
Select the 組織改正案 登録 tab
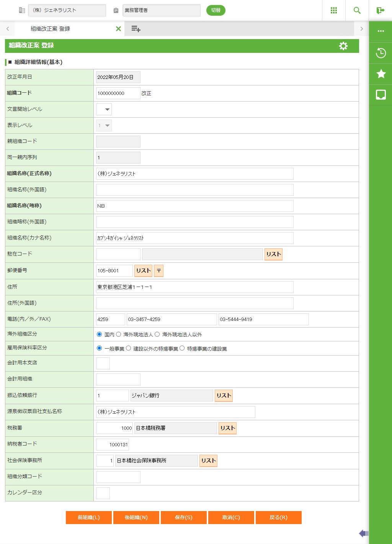[x=50, y=29]
